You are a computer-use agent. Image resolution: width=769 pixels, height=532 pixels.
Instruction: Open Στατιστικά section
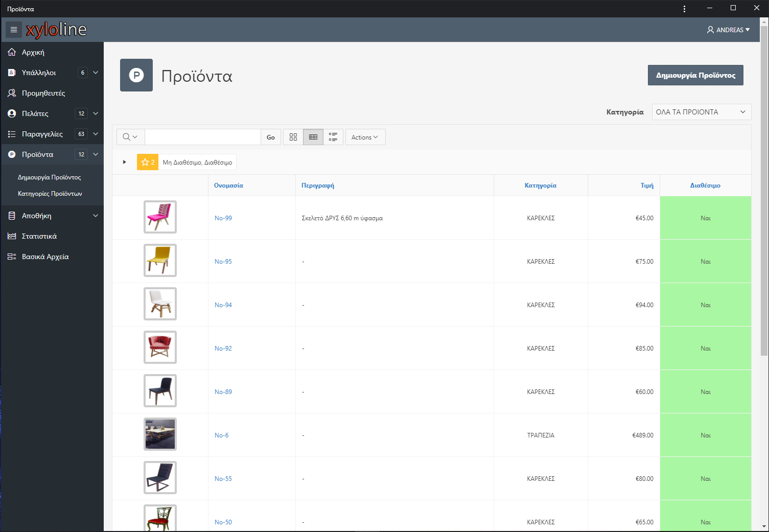[39, 236]
